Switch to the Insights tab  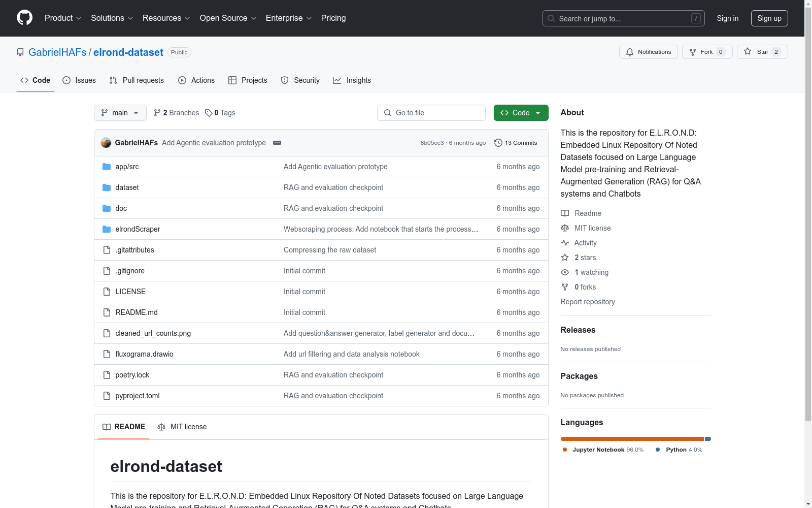pyautogui.click(x=352, y=80)
